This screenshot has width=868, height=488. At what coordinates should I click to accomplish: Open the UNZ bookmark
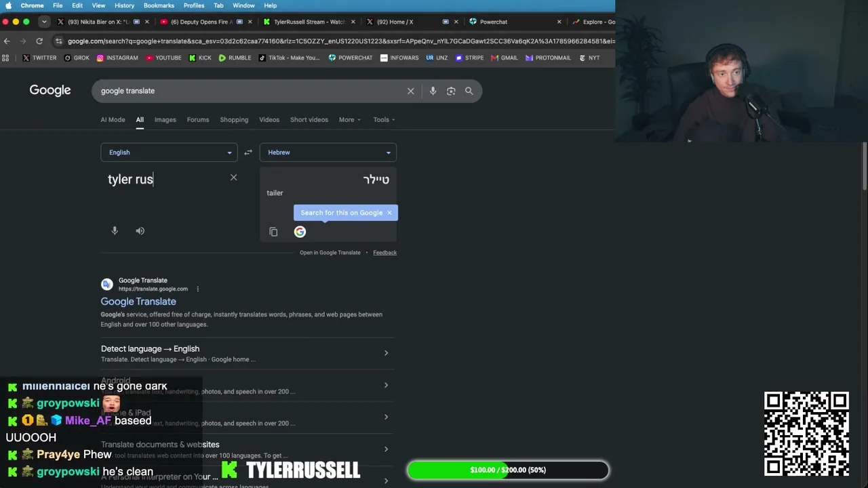pos(437,58)
